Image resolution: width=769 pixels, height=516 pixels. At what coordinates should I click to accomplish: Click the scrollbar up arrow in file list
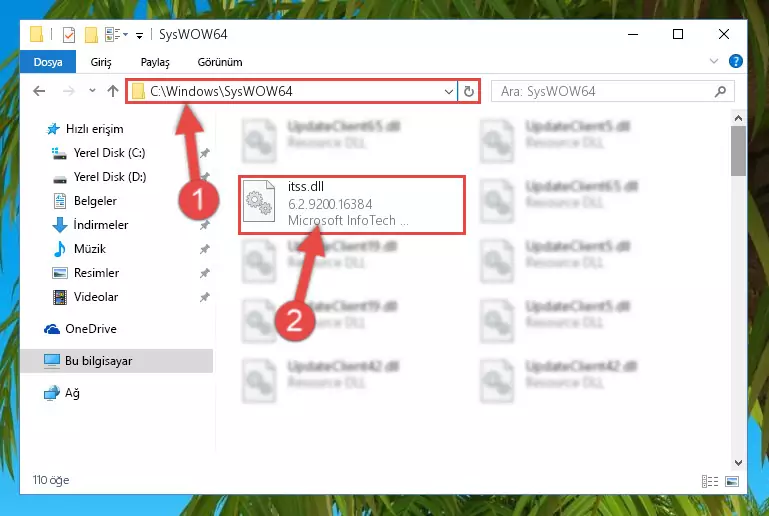coord(738,118)
